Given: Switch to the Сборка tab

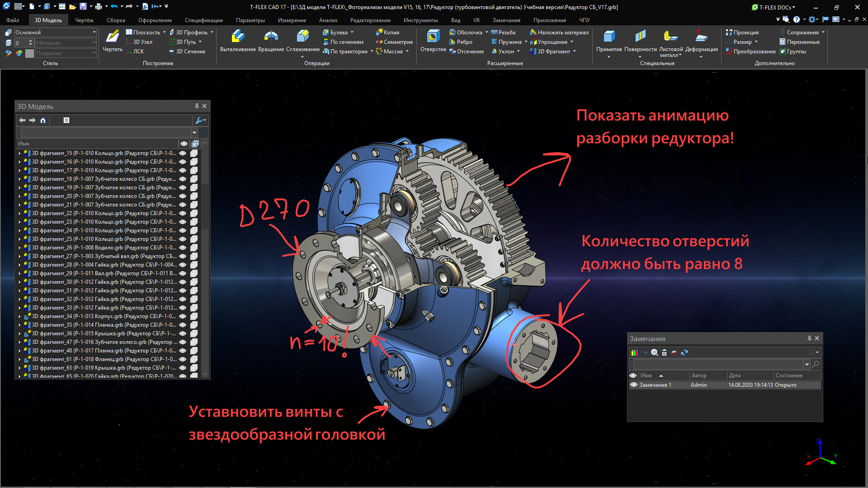Looking at the screenshot, I should click(x=116, y=20).
